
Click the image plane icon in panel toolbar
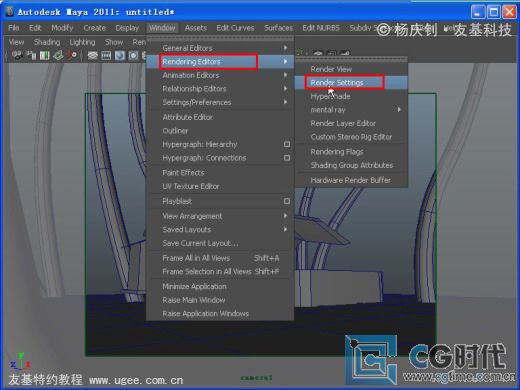[x=58, y=55]
